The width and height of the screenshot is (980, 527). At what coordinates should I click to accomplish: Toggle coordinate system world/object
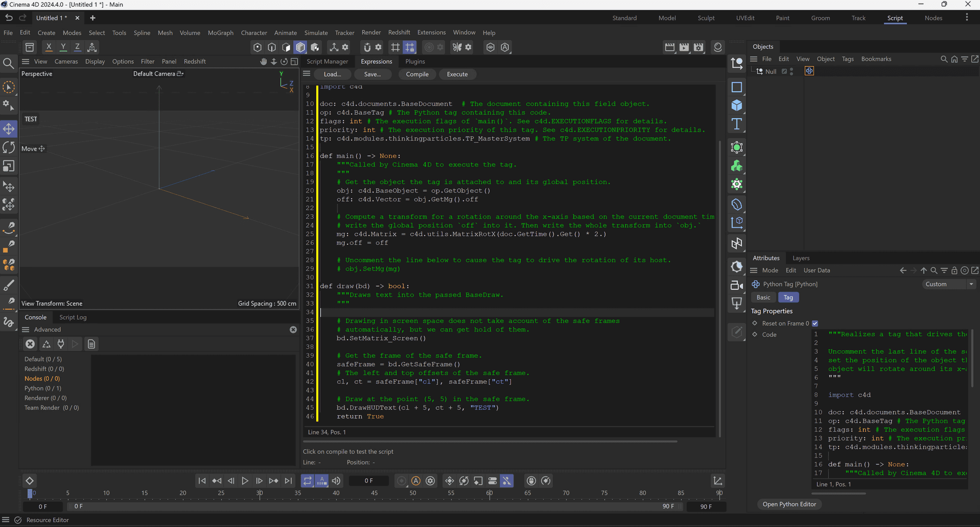pos(92,47)
